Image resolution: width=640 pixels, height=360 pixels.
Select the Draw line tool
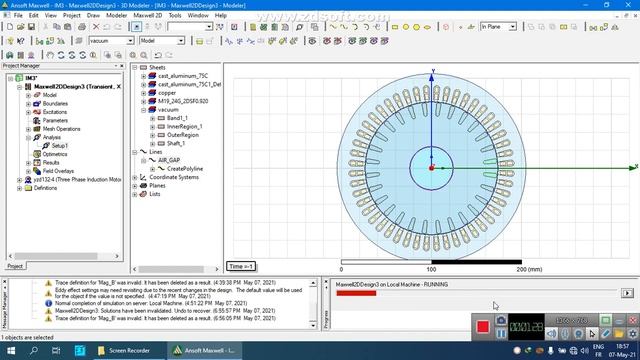tap(333, 27)
